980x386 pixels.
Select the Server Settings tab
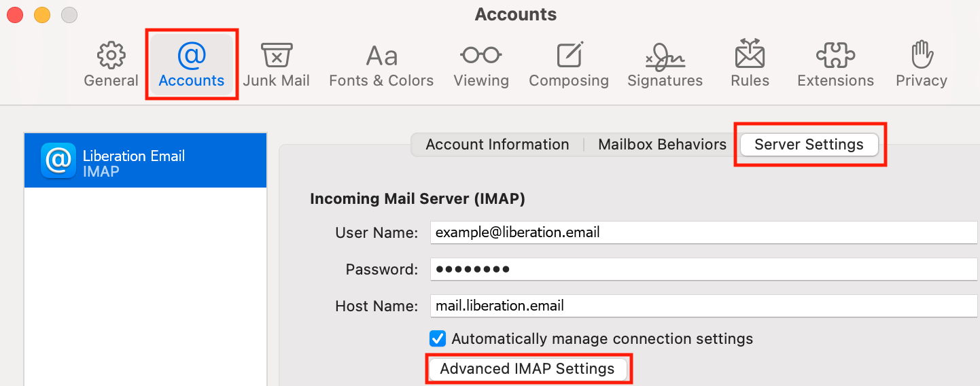[809, 145]
